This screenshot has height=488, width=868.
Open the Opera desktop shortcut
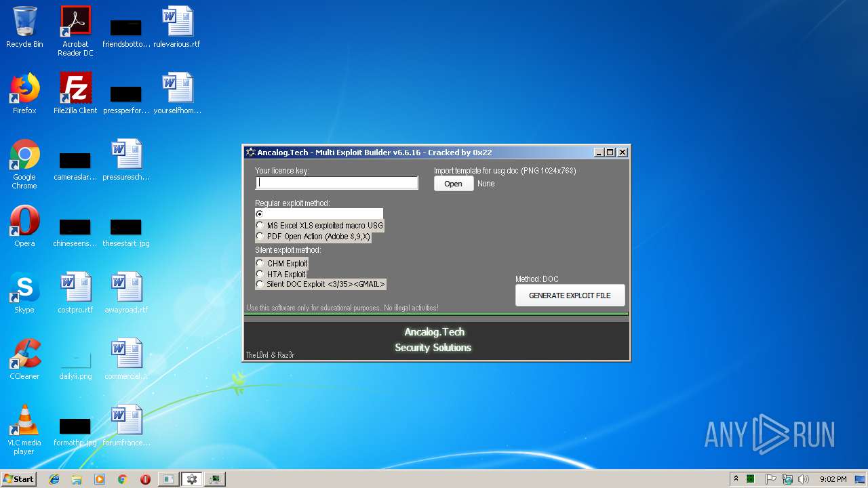[24, 226]
